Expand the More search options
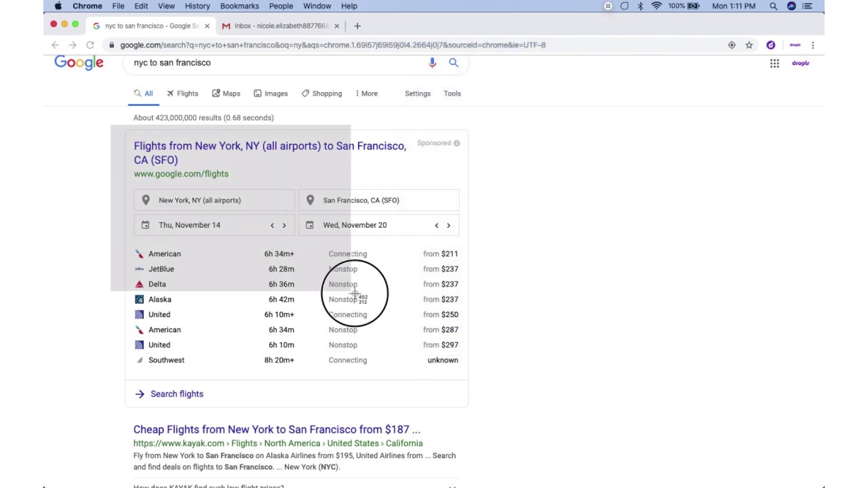This screenshot has height=488, width=868. (367, 94)
